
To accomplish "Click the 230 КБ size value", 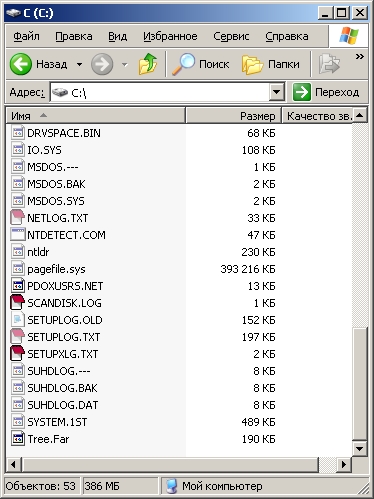I will pyautogui.click(x=259, y=252).
